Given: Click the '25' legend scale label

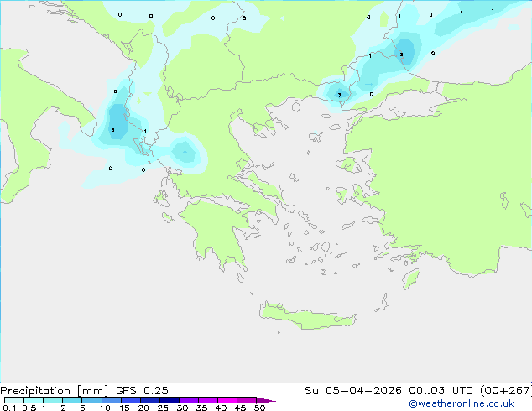Looking at the screenshot, I should pyautogui.click(x=163, y=408).
